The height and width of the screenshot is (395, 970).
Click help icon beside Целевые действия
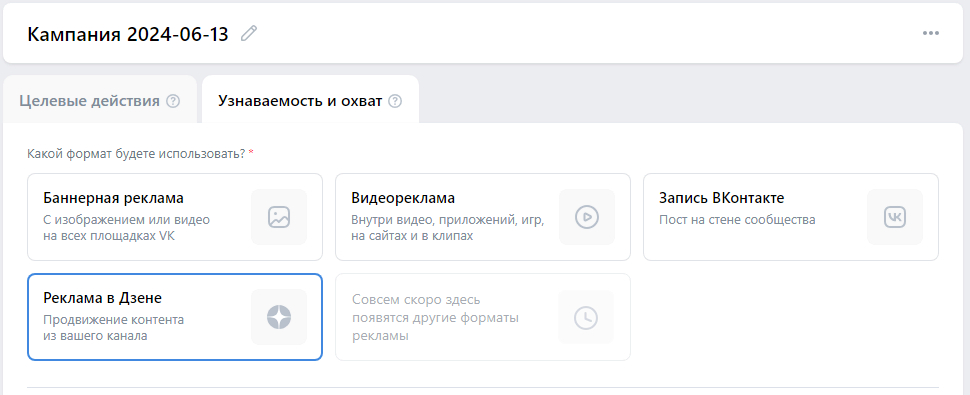(173, 101)
